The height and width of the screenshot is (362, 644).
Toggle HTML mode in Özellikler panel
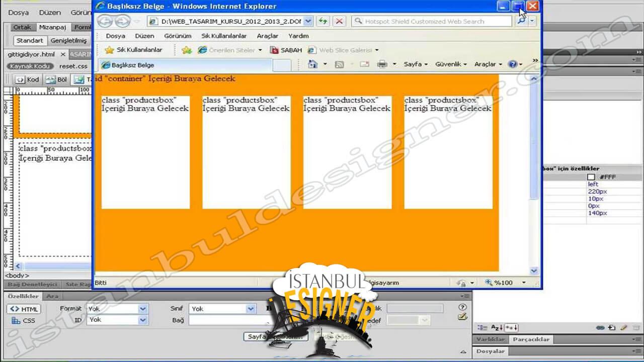point(24,309)
